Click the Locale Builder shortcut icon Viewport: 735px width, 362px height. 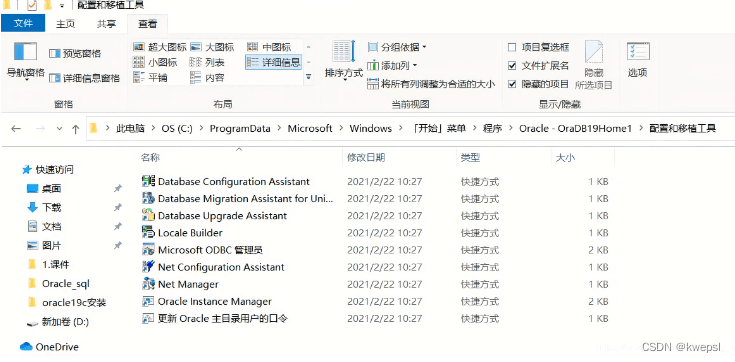pos(148,233)
